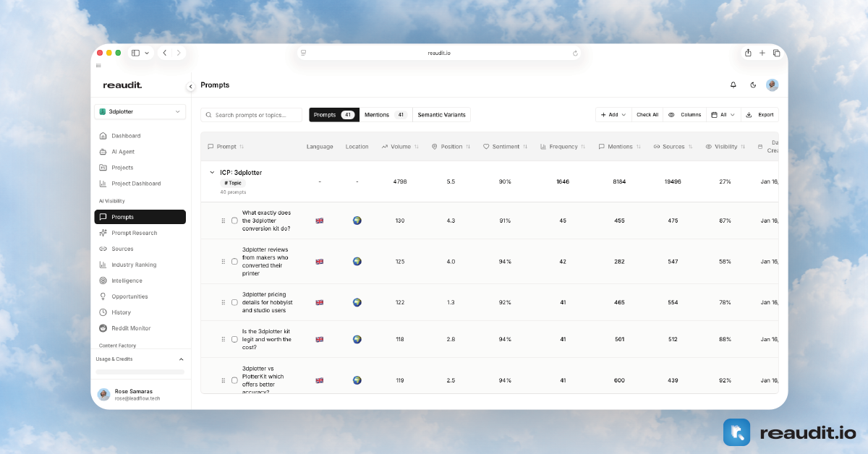This screenshot has height=454, width=868.
Task: Sort by Position column
Action: [451, 147]
